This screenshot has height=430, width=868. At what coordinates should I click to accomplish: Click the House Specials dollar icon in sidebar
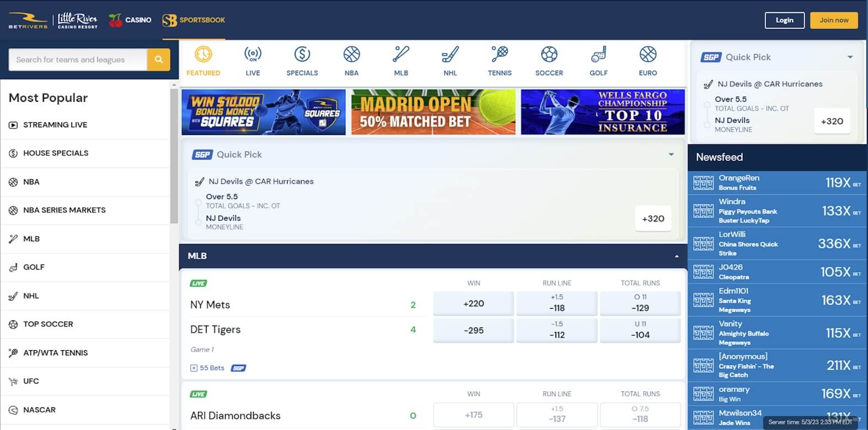[13, 153]
